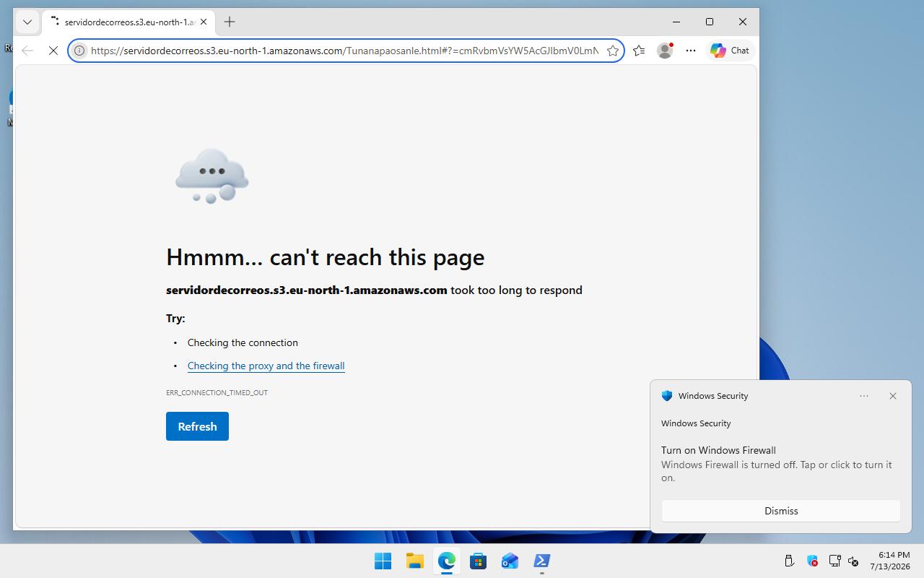The image size is (924, 578).
Task: Open File Explorer from the taskbar
Action: (414, 561)
